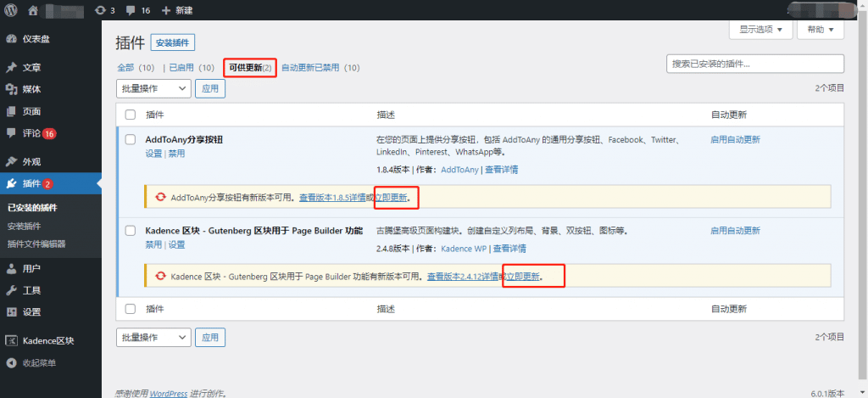Open 安装插件 submenu item in sidebar
The width and height of the screenshot is (868, 398).
24,227
